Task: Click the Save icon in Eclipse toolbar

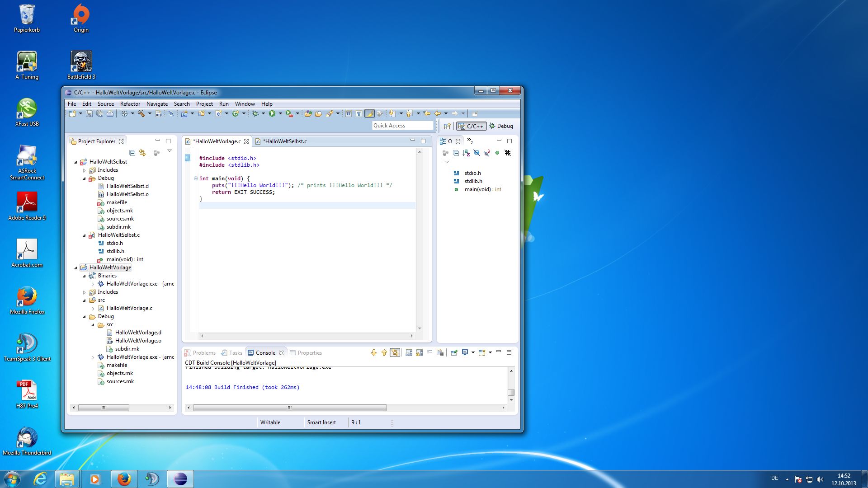Action: 89,114
